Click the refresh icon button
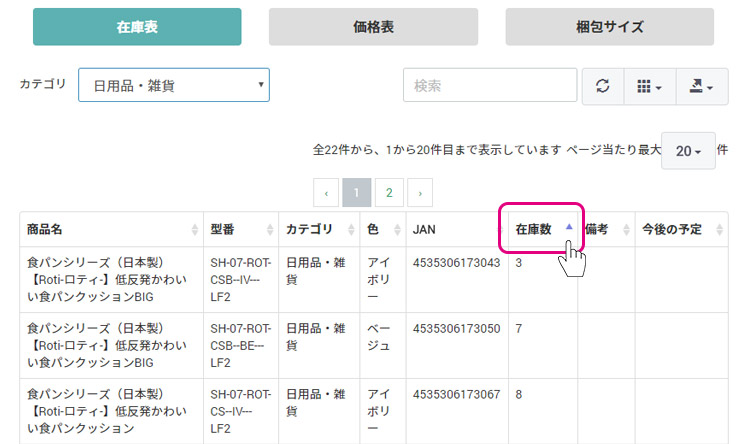The height and width of the screenshot is (444, 750). click(603, 86)
